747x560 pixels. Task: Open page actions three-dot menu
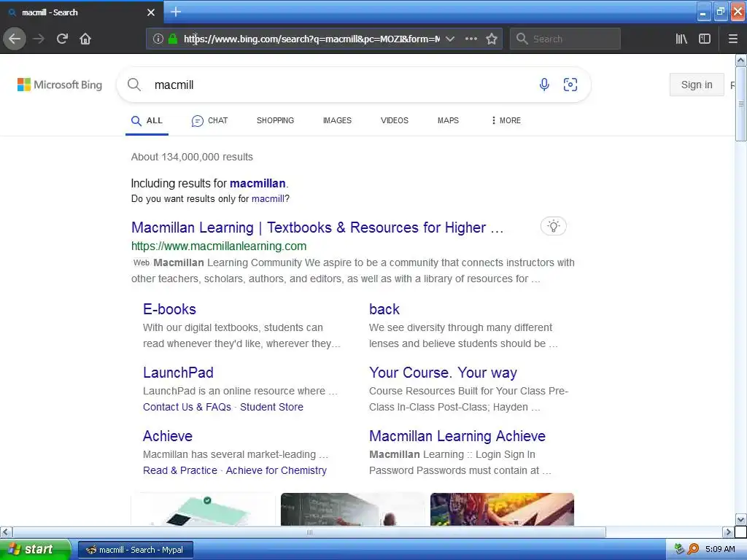(471, 39)
